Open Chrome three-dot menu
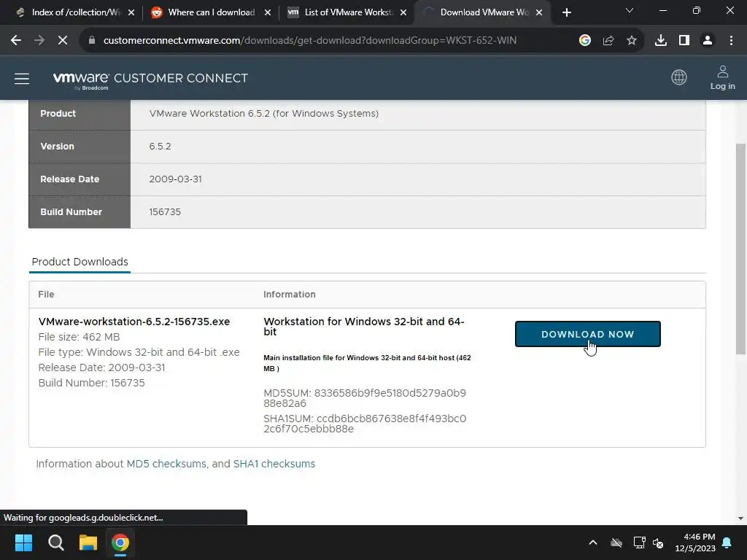Viewport: 747px width, 560px height. pyautogui.click(x=731, y=41)
